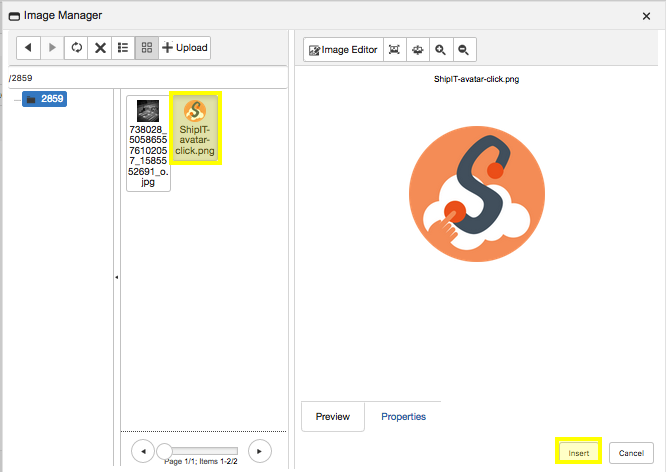
Task: Zoom in on the preview image
Action: (x=441, y=50)
